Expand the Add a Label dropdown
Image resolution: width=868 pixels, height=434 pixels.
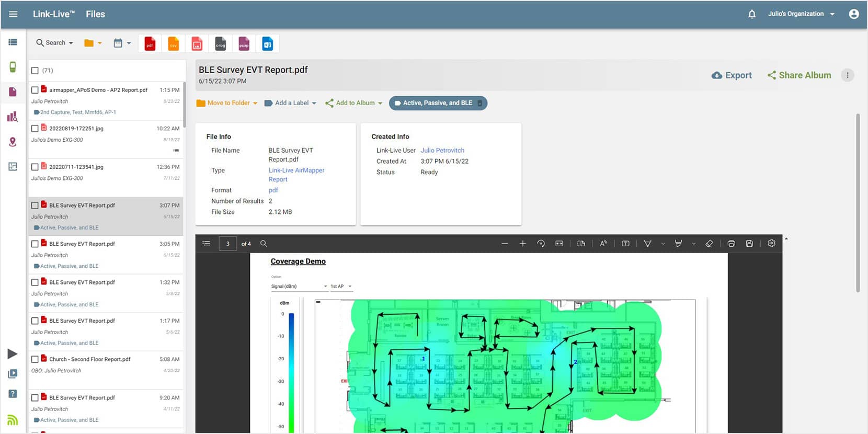290,103
